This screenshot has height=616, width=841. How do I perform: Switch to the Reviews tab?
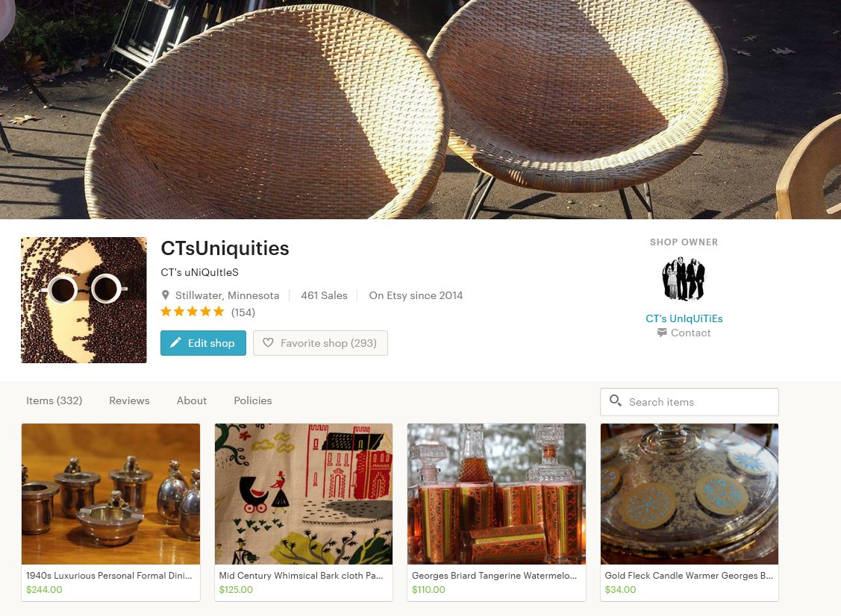tap(129, 400)
